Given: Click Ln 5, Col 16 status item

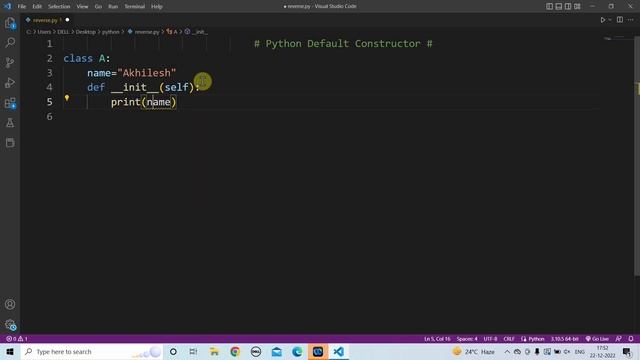Looking at the screenshot, I should (x=437, y=339).
